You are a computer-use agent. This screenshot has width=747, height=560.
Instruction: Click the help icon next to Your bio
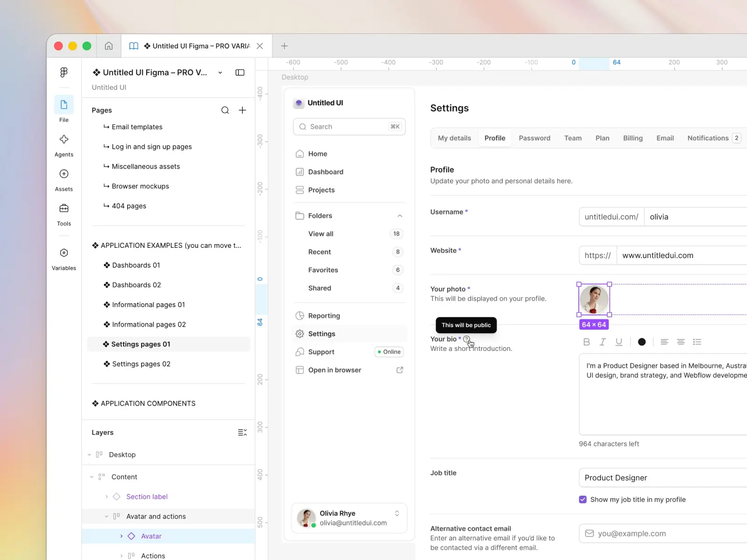[466, 339]
